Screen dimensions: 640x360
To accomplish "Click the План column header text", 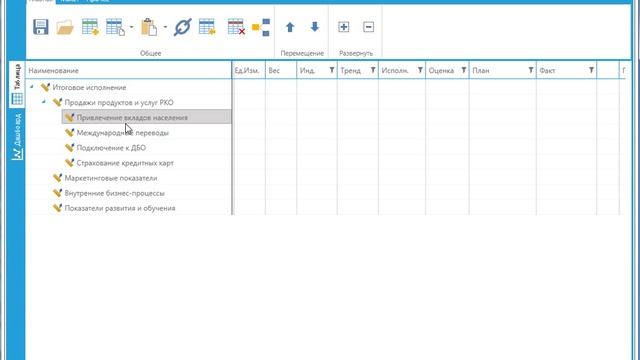I will [481, 71].
